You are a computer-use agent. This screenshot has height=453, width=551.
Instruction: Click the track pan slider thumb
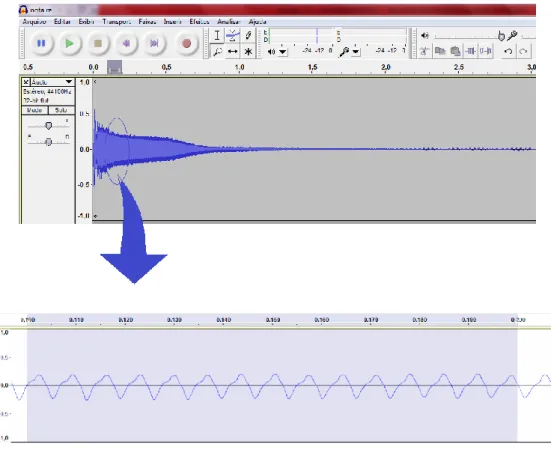pyautogui.click(x=48, y=142)
